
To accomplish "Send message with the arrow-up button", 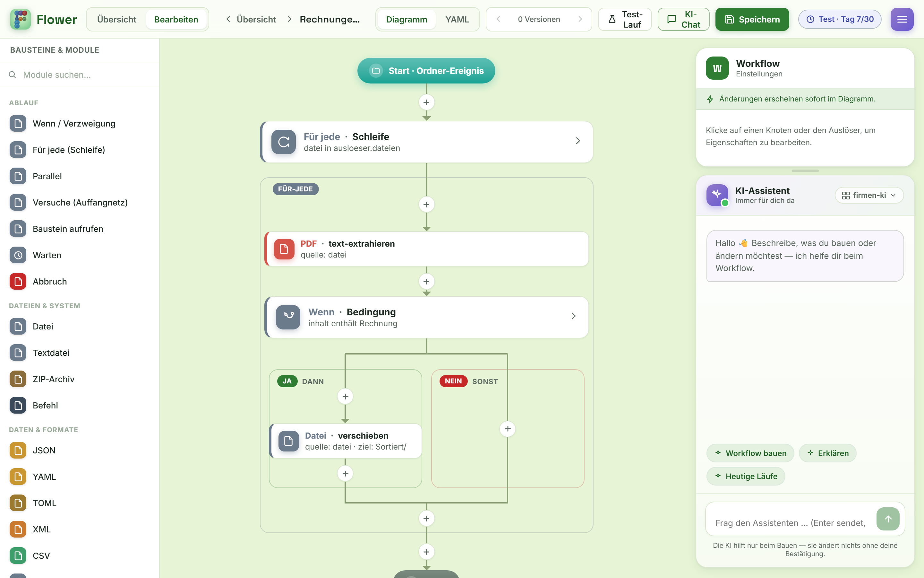I will point(888,519).
